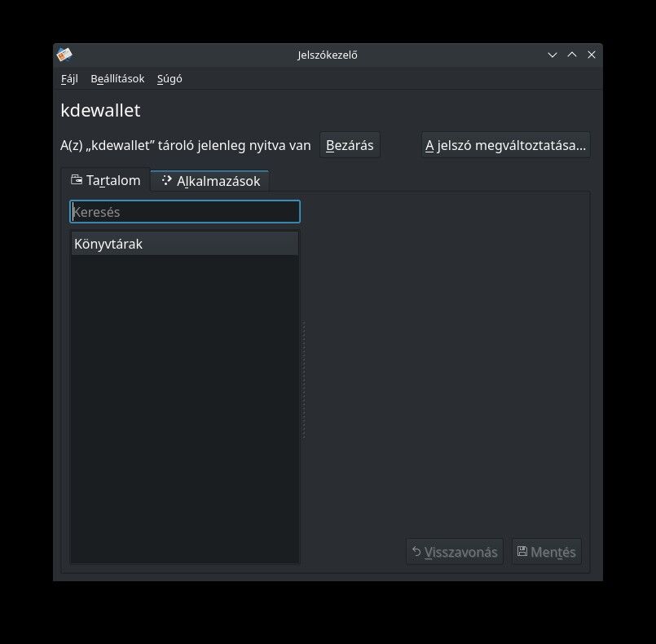Click the floppy disk icon on Mentés
The height and width of the screenshot is (644, 656).
(522, 551)
